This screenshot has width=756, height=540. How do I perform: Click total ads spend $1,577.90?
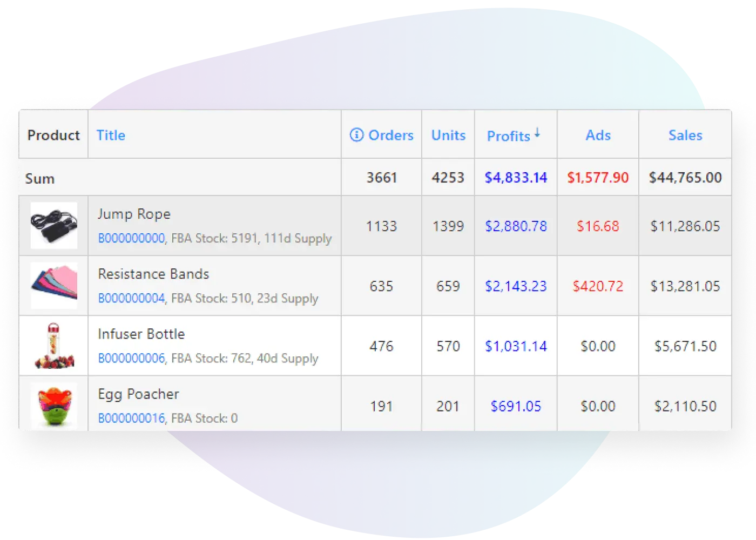pos(598,178)
